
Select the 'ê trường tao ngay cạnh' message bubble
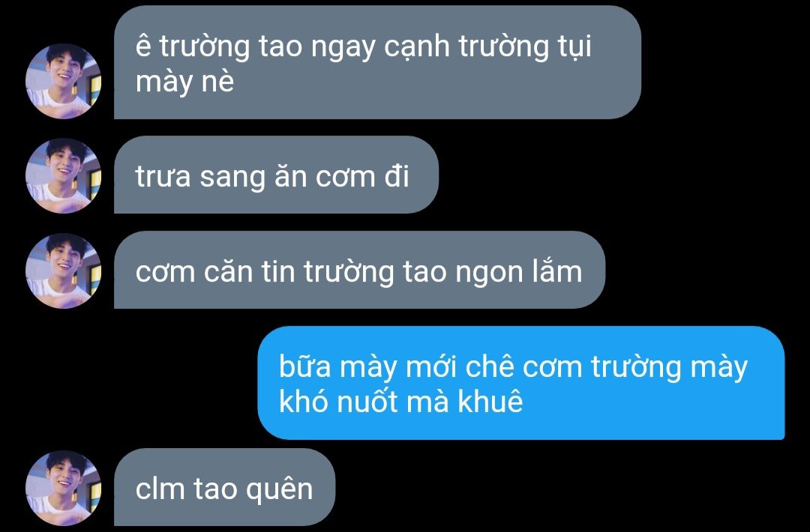[x=377, y=62]
